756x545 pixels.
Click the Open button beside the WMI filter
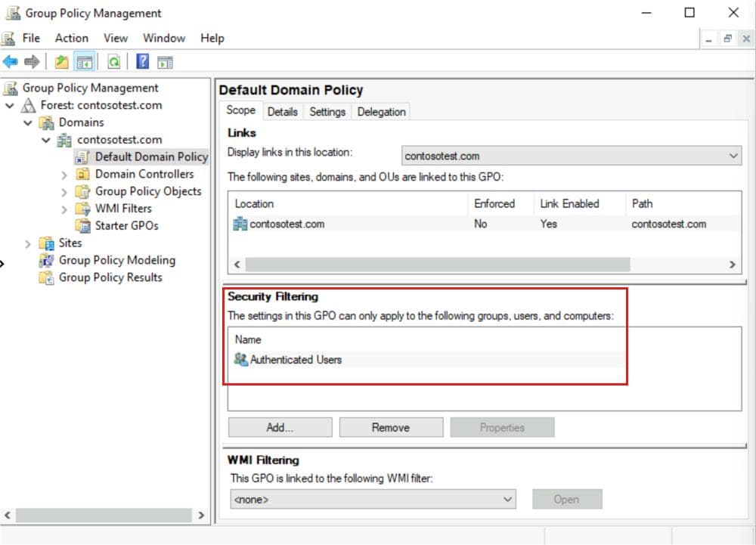point(567,499)
